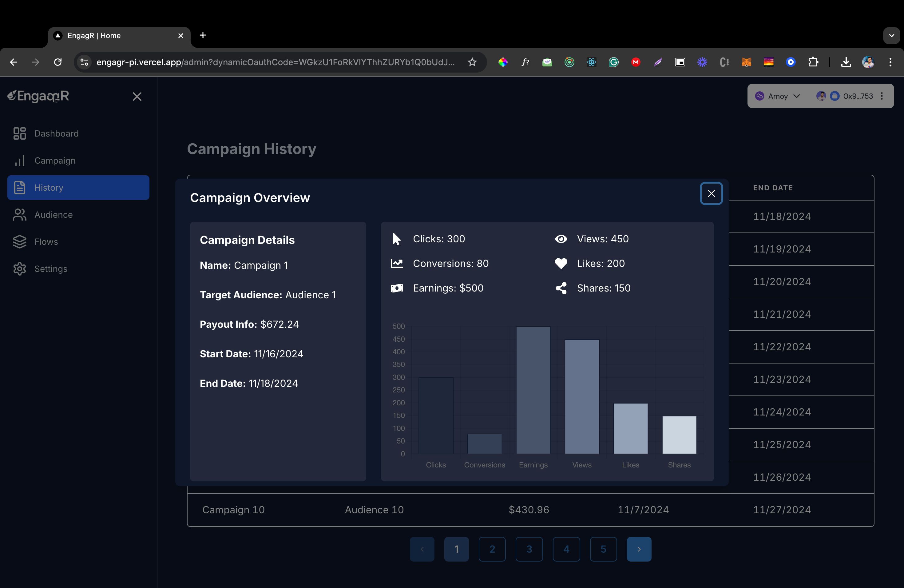904x588 pixels.
Task: Open MetaMask fox extension
Action: pyautogui.click(x=746, y=62)
